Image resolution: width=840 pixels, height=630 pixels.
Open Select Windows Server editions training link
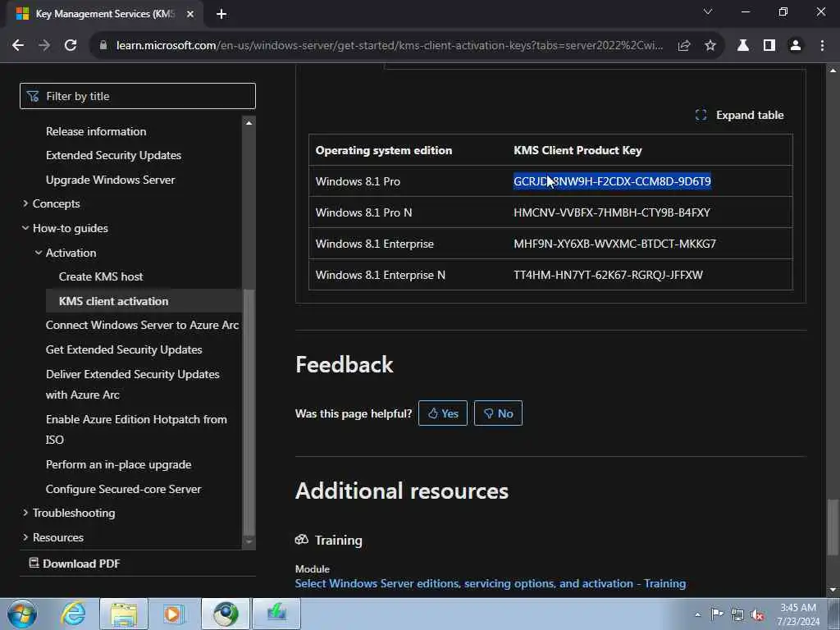coord(491,583)
